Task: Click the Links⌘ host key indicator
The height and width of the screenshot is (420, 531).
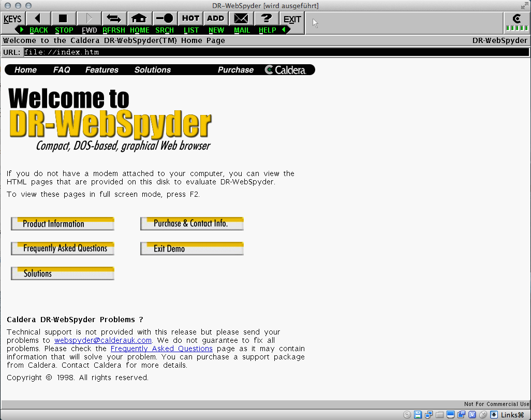Action: [513, 415]
